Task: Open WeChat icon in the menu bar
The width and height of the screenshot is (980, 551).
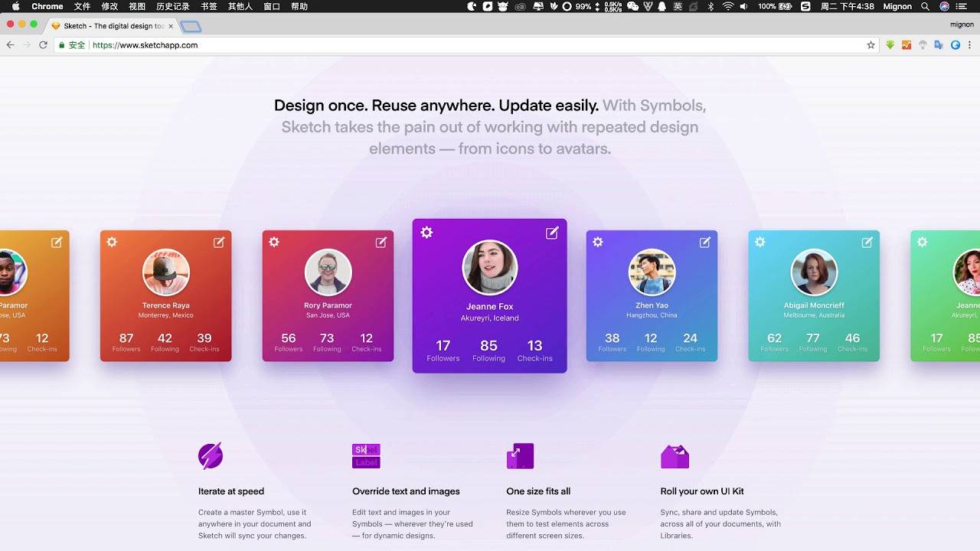Action: point(632,6)
